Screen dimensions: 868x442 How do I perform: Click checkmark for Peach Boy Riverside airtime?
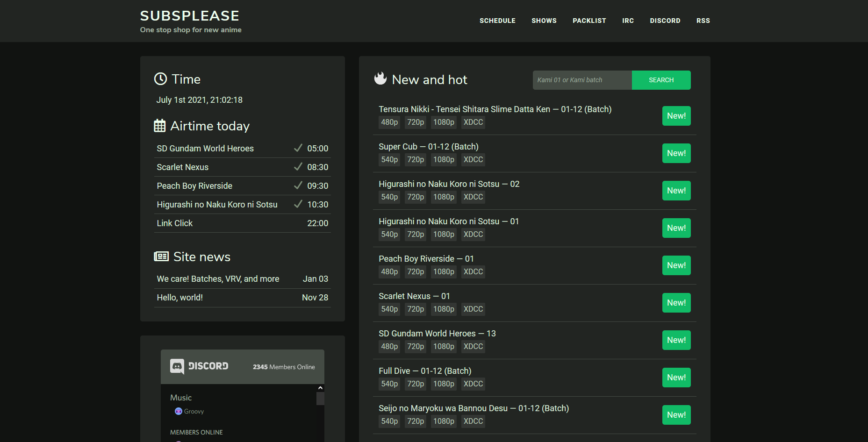tap(298, 185)
